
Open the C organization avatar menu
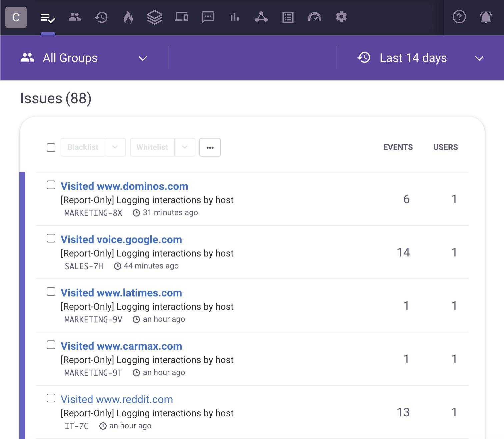16,17
